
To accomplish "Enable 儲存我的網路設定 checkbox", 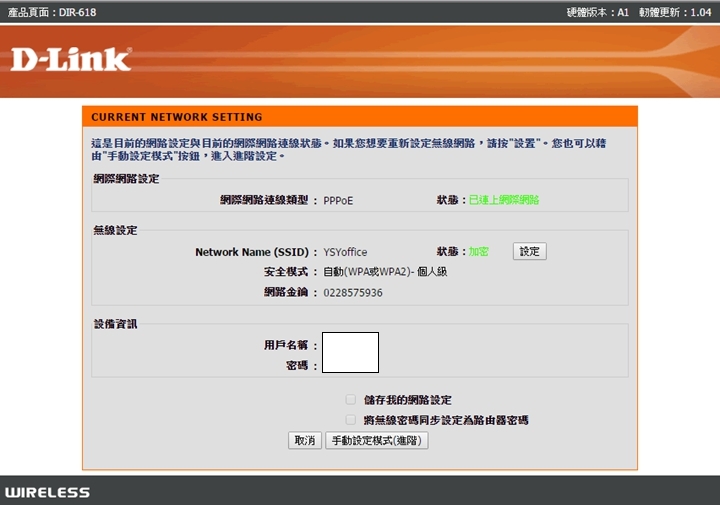I will pos(350,399).
